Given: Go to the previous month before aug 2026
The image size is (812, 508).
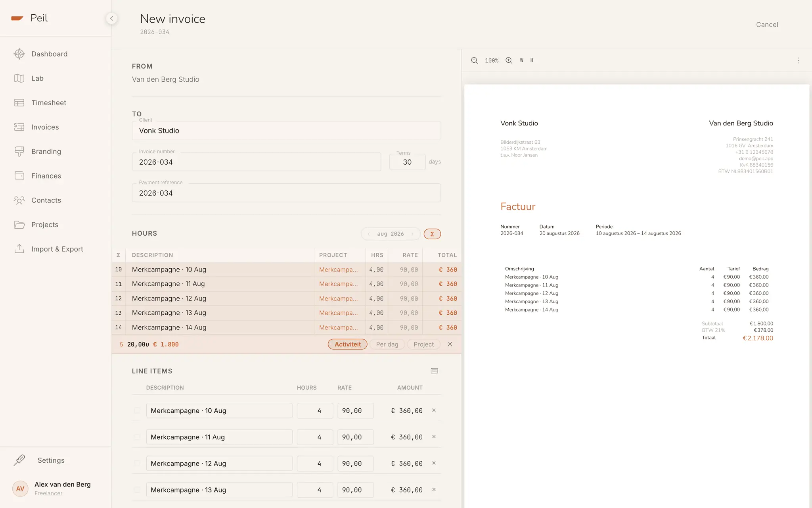Looking at the screenshot, I should 369,234.
